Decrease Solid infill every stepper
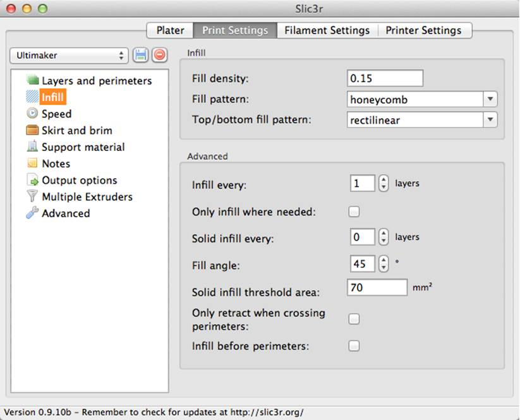520x420 pixels. [x=384, y=241]
